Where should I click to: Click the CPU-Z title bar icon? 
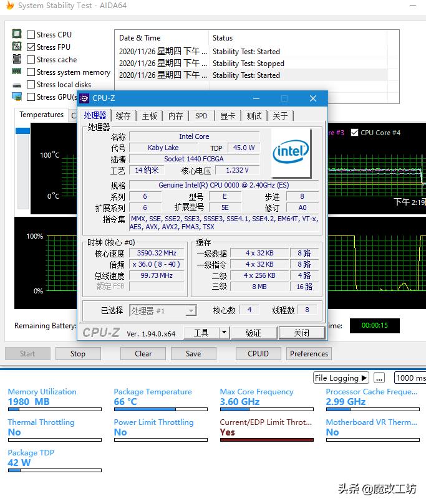point(84,98)
